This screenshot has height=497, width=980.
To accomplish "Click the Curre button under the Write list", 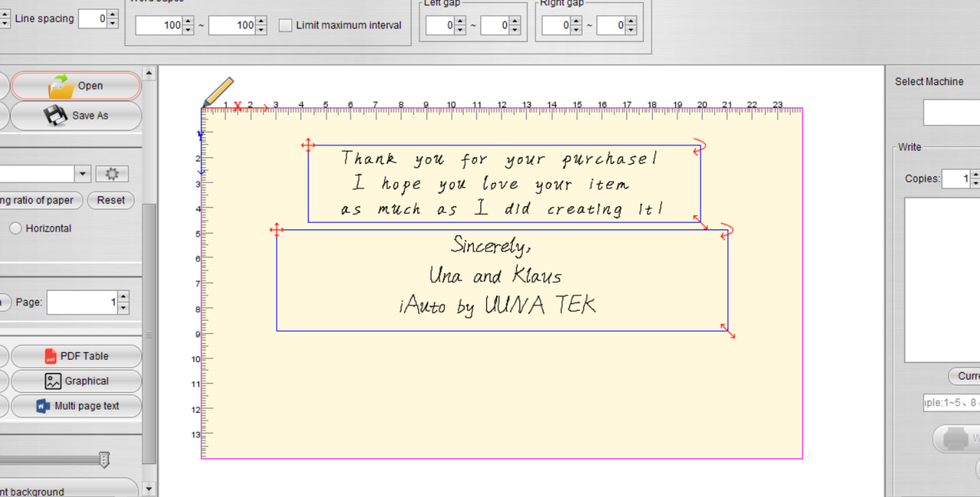I will point(965,376).
